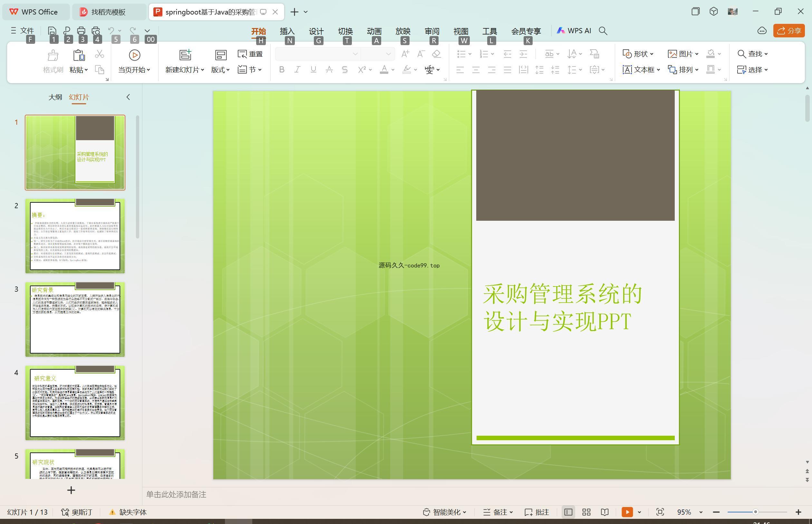Image resolution: width=812 pixels, height=524 pixels.
Task: Open the File (文件) menu
Action: click(23, 31)
